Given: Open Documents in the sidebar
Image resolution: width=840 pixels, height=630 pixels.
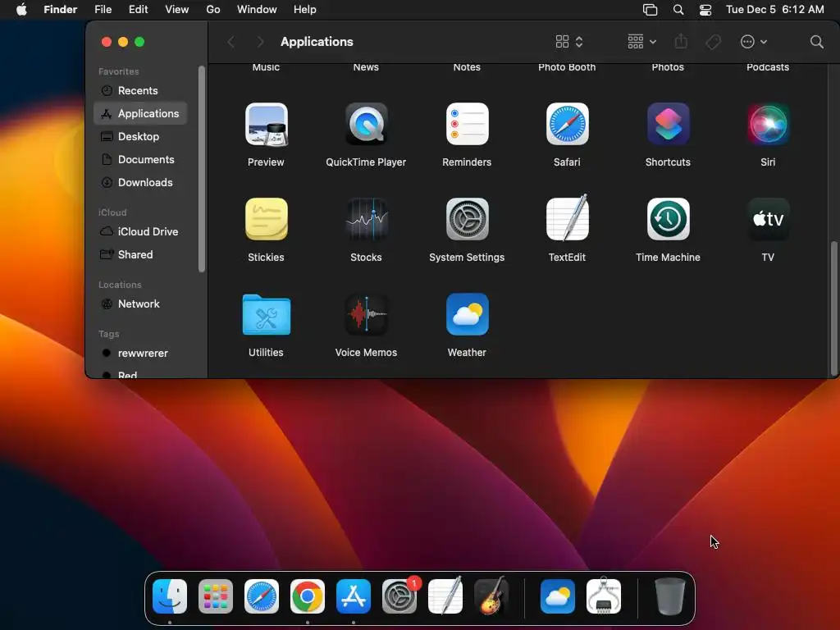Looking at the screenshot, I should click(x=140, y=160).
